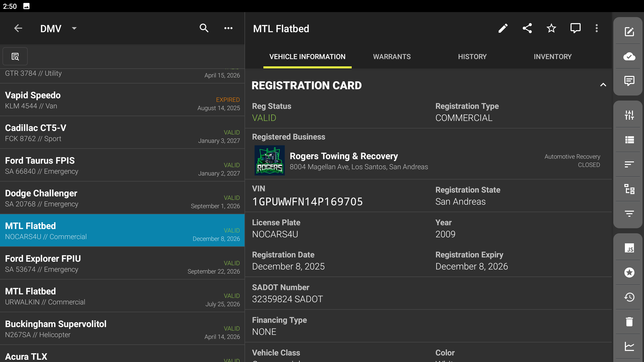Screen dimensions: 644x362
Task: Click the search magnifier icon
Action: [x=204, y=28]
